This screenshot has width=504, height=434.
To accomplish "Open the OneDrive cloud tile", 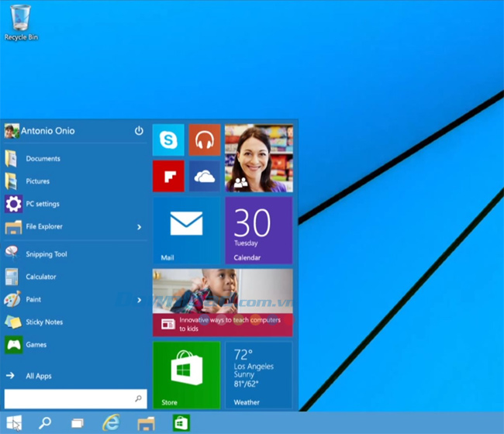I will [205, 176].
